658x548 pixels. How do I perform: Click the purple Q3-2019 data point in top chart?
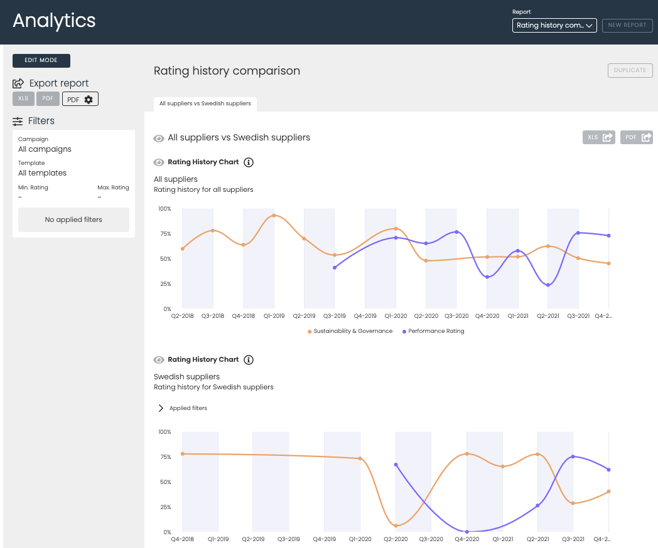point(334,268)
